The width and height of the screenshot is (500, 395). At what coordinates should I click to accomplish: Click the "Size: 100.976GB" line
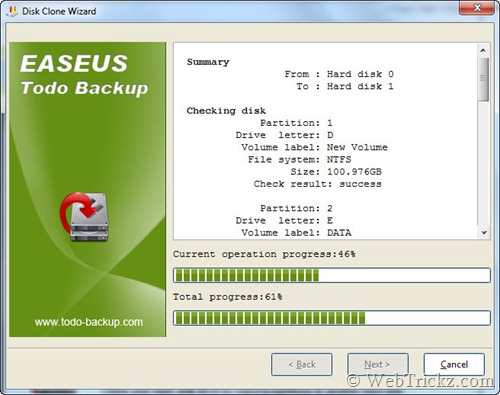336,172
